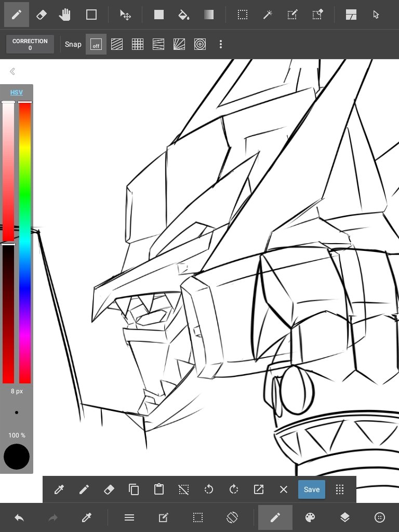
Task: Open the main hamburger menu
Action: click(129, 517)
